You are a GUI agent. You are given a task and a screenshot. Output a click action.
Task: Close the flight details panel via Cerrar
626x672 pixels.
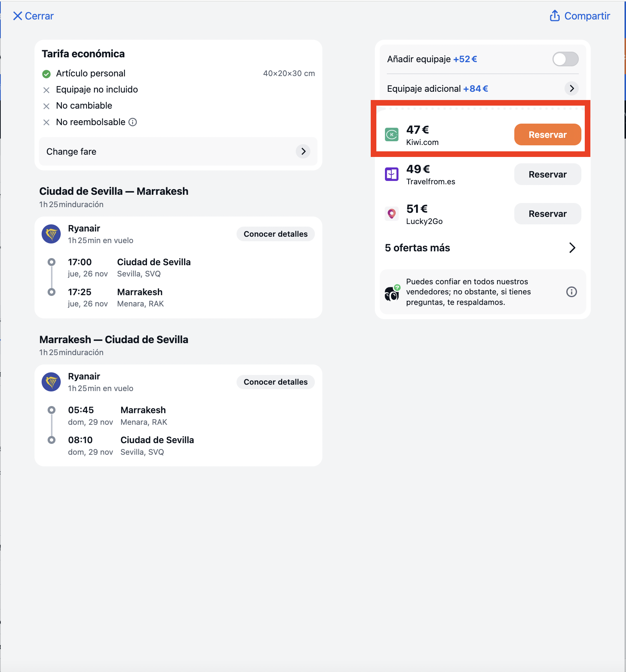tap(33, 16)
